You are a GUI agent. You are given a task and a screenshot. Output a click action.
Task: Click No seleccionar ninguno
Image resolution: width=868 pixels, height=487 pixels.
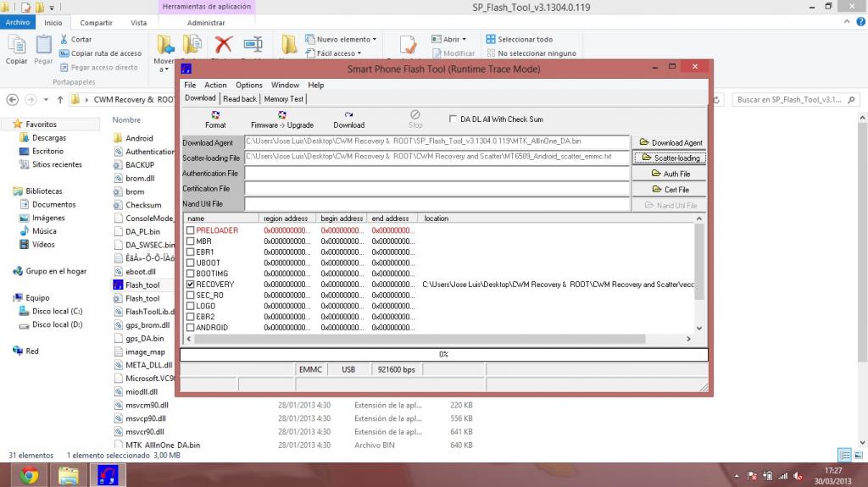pos(531,53)
